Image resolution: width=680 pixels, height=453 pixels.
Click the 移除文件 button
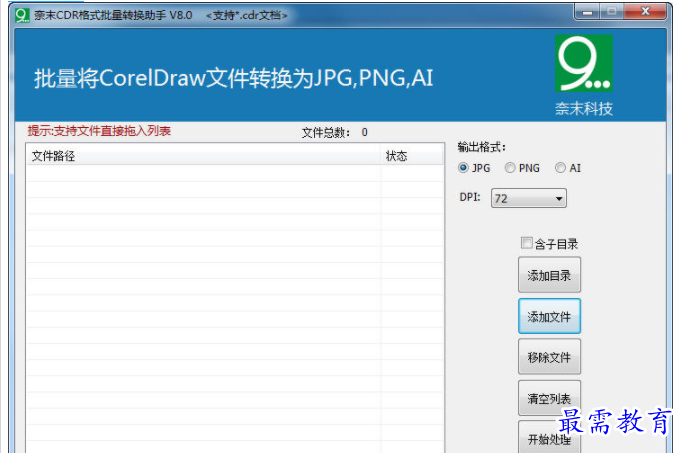[549, 357]
